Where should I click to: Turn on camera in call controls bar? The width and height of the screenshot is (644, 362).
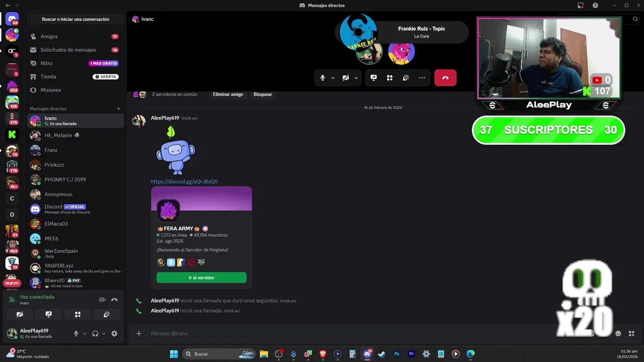[346, 78]
